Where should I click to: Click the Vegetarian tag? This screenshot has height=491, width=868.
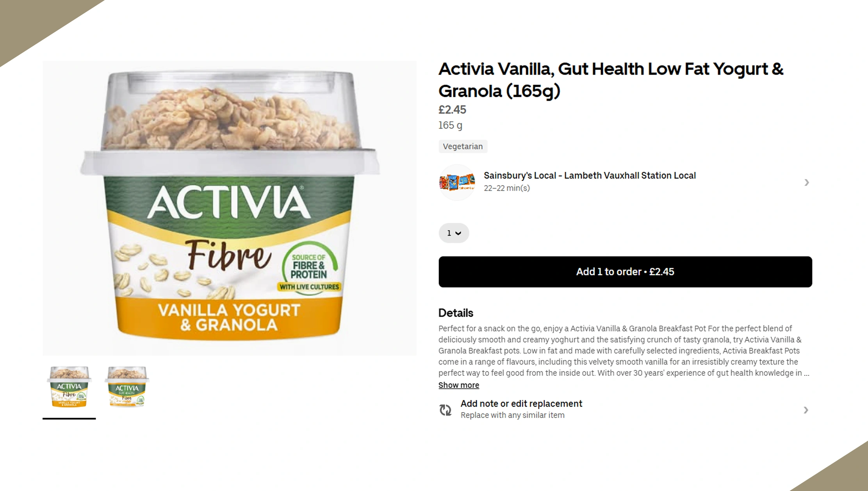pyautogui.click(x=463, y=146)
